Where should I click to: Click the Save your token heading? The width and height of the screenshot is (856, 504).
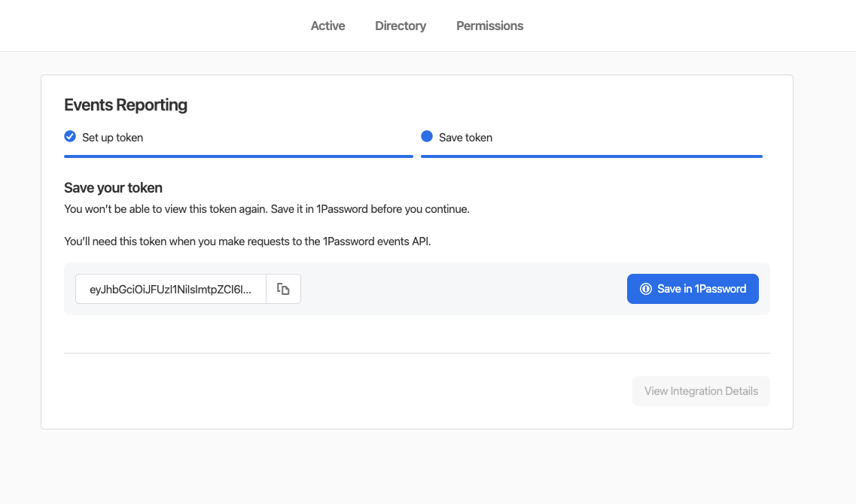113,188
